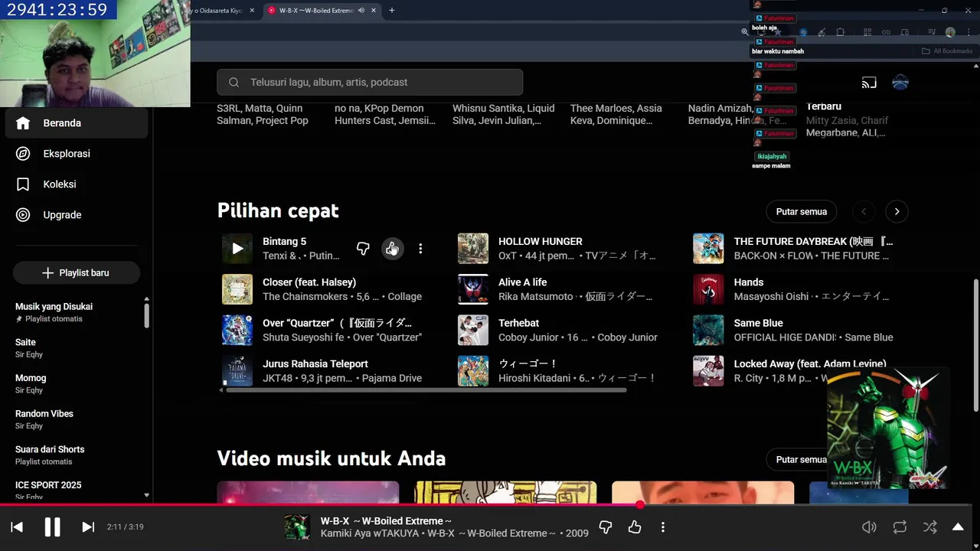Viewport: 980px width, 551px height.
Task: Like the playing W-B-X song
Action: tap(635, 527)
